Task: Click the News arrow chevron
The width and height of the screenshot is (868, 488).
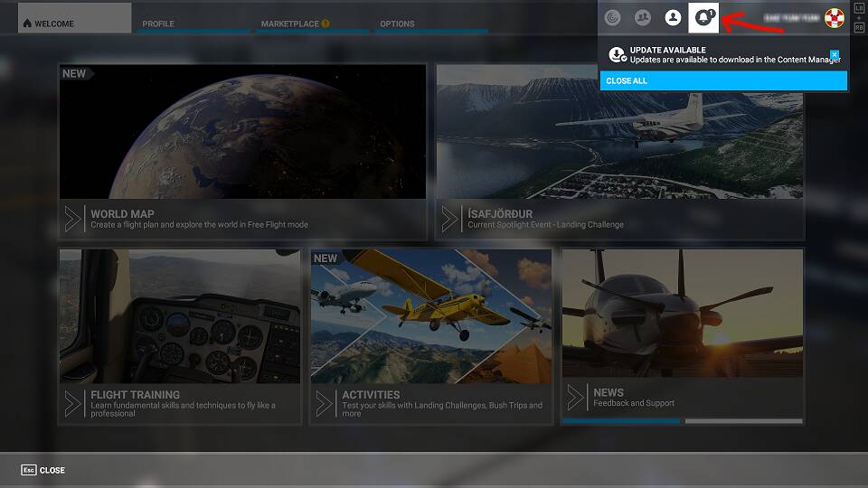Action: [575, 398]
